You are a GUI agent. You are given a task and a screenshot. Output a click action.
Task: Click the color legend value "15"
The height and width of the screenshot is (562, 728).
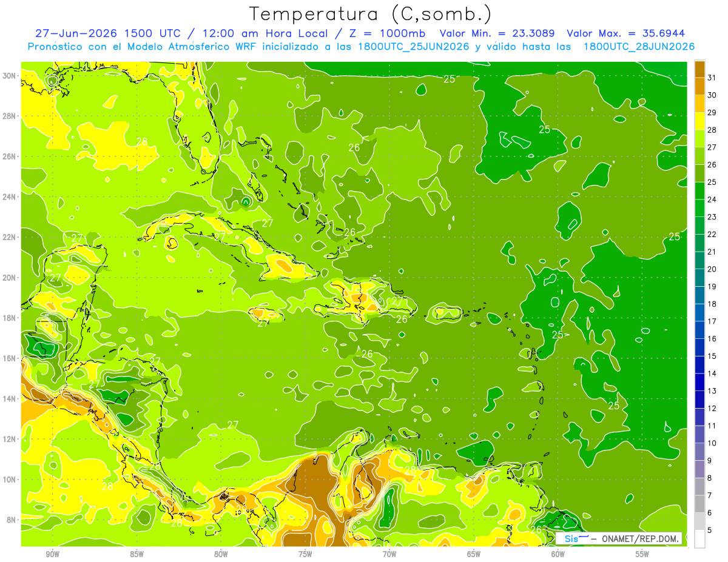click(712, 356)
